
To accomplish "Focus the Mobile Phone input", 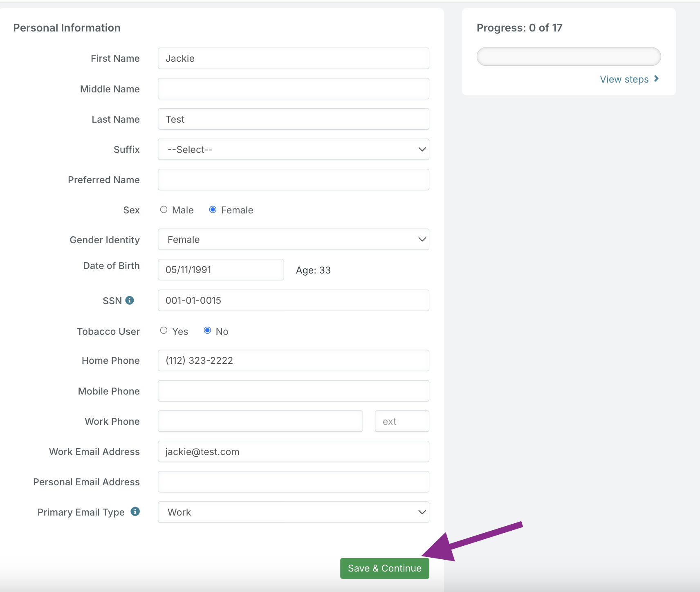I will [x=293, y=391].
